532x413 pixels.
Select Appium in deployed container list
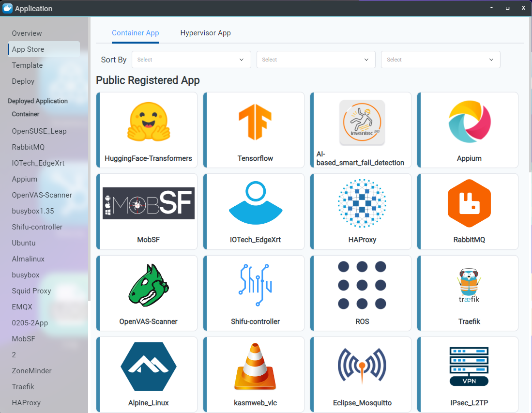24,179
